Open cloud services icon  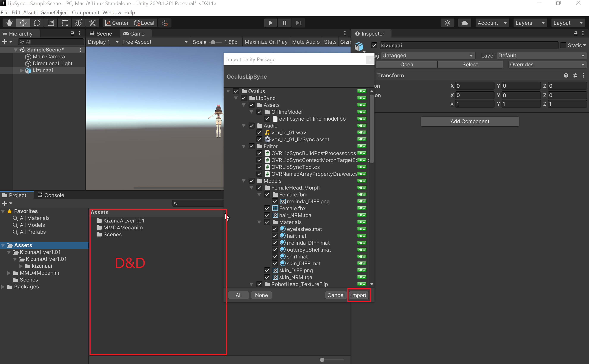point(465,23)
